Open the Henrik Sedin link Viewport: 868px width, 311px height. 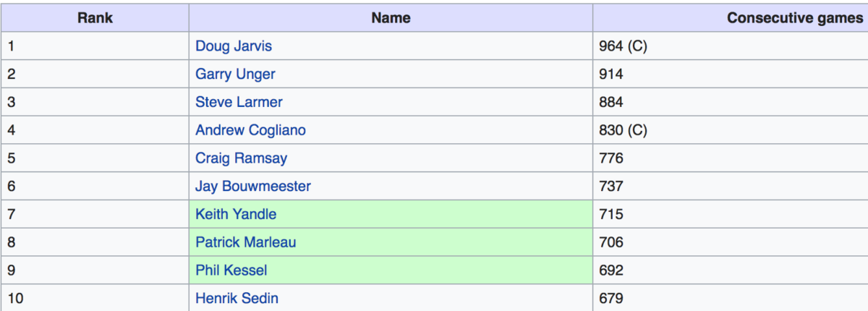click(x=237, y=298)
